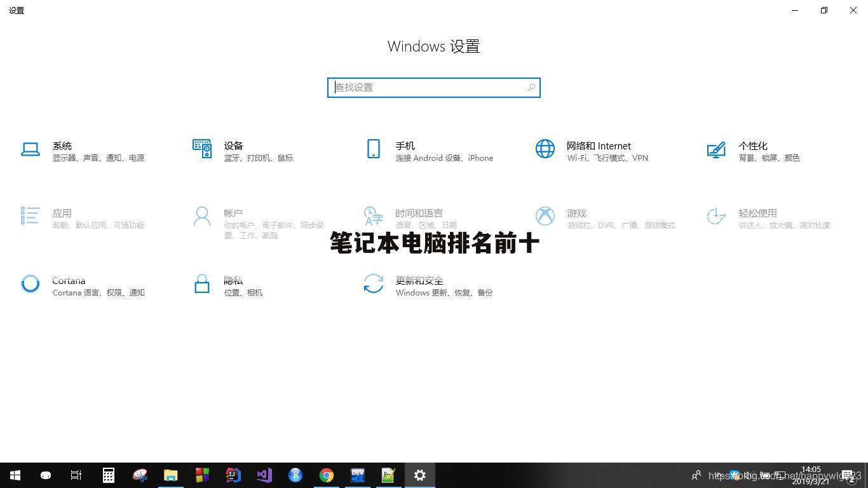This screenshot has height=488, width=868.
Task: Open the 手机 phone settings icon
Action: (374, 149)
